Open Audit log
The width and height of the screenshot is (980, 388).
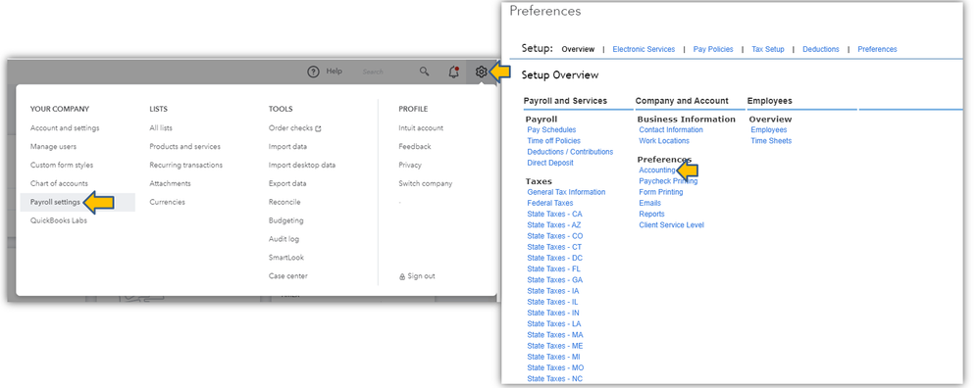click(284, 239)
